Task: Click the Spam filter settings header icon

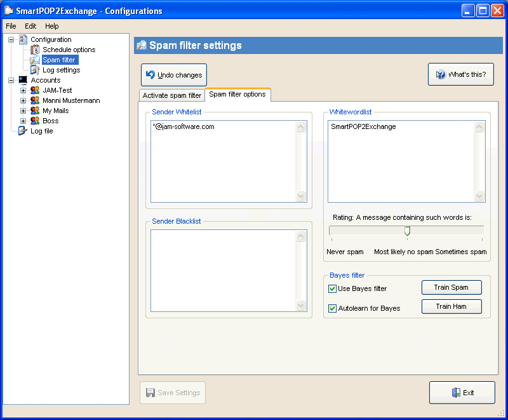Action: pos(142,45)
